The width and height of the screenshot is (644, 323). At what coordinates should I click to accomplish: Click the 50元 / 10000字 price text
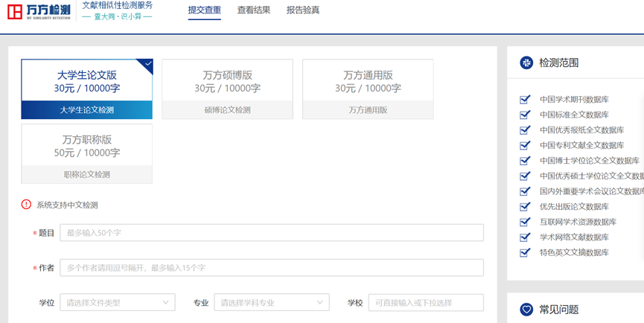[x=86, y=153]
